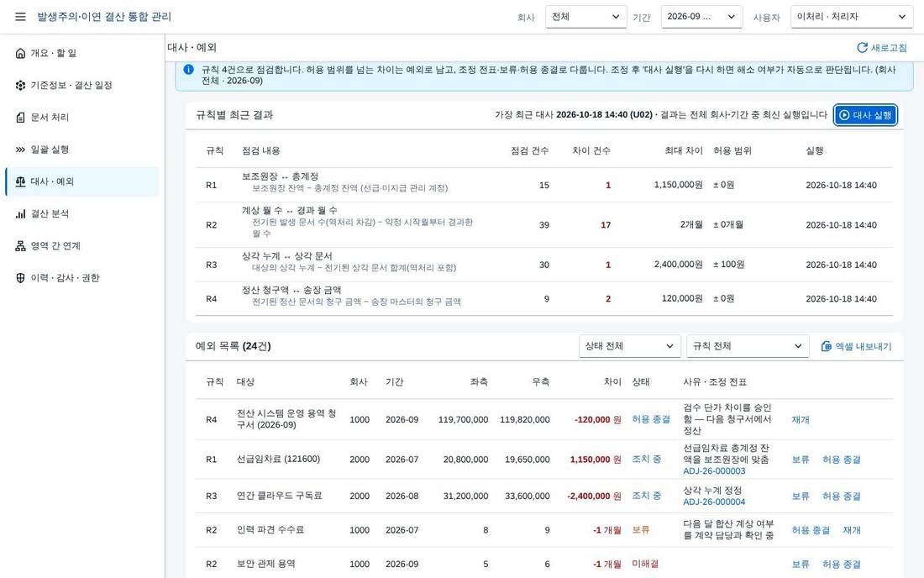
Task: Click the arrows icon for 일괄 실행
Action: click(x=21, y=150)
